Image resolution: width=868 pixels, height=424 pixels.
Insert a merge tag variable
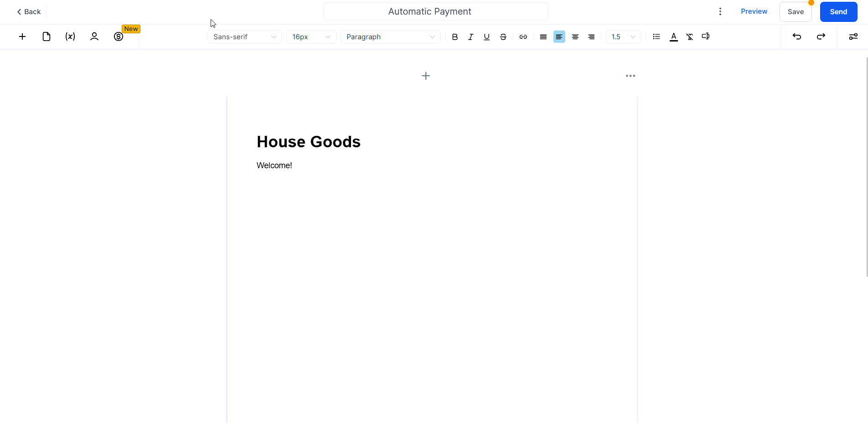[70, 36]
